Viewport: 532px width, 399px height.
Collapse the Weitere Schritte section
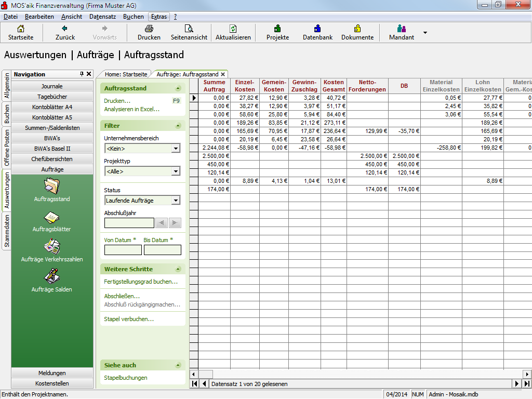(178, 269)
